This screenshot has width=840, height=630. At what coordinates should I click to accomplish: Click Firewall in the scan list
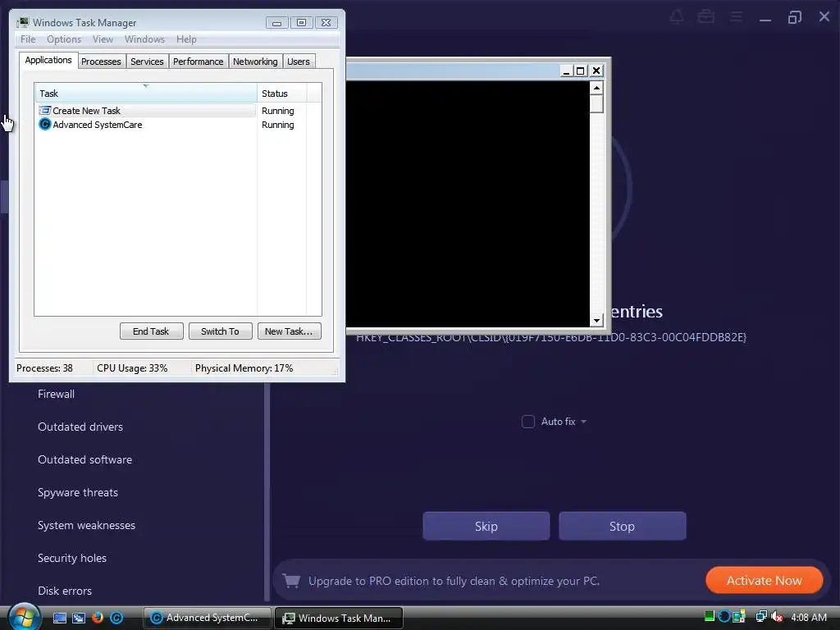click(x=57, y=395)
